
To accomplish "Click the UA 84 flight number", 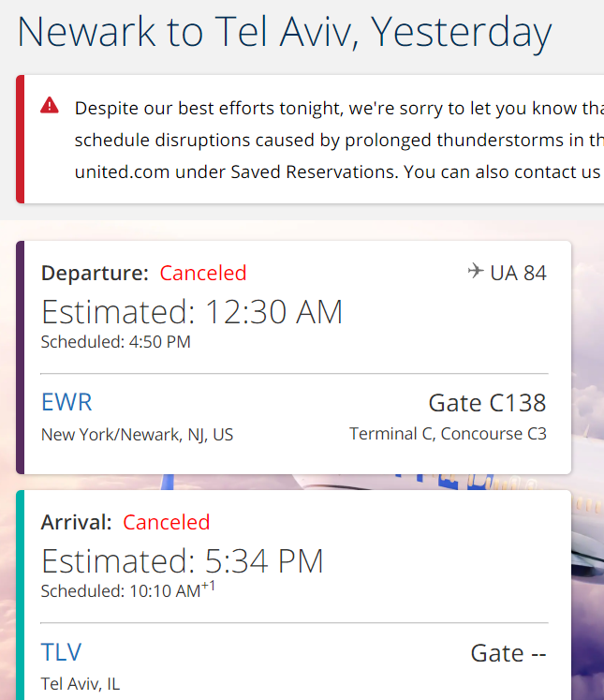I will (518, 273).
